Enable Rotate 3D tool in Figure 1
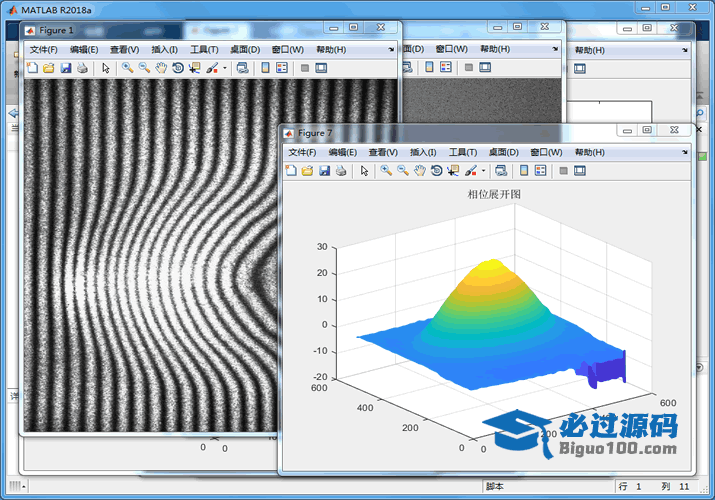The width and height of the screenshot is (715, 500). [178, 68]
